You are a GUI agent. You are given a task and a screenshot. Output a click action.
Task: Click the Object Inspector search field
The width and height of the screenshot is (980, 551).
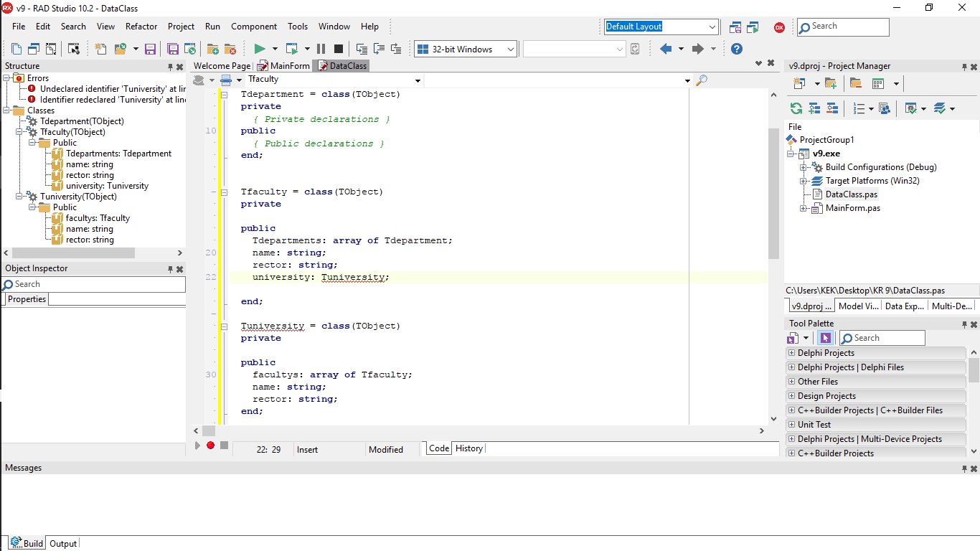click(93, 284)
